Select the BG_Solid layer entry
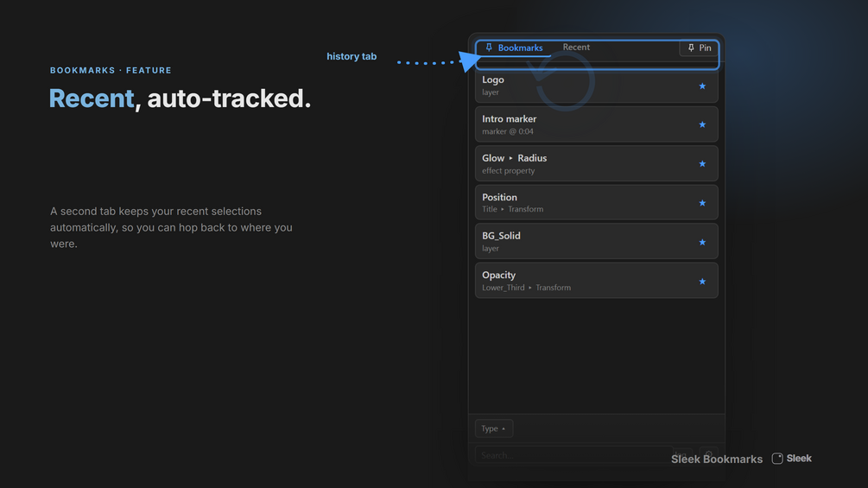This screenshot has height=488, width=868. (x=596, y=242)
